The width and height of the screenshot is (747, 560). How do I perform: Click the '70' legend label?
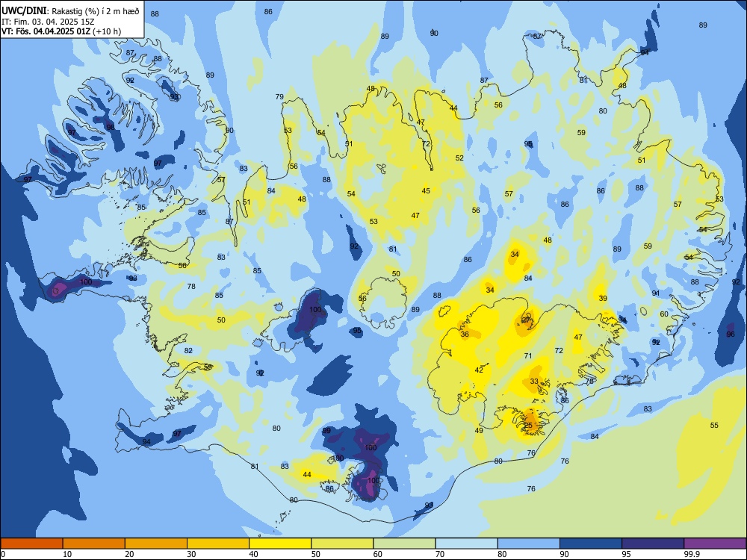tap(440, 554)
